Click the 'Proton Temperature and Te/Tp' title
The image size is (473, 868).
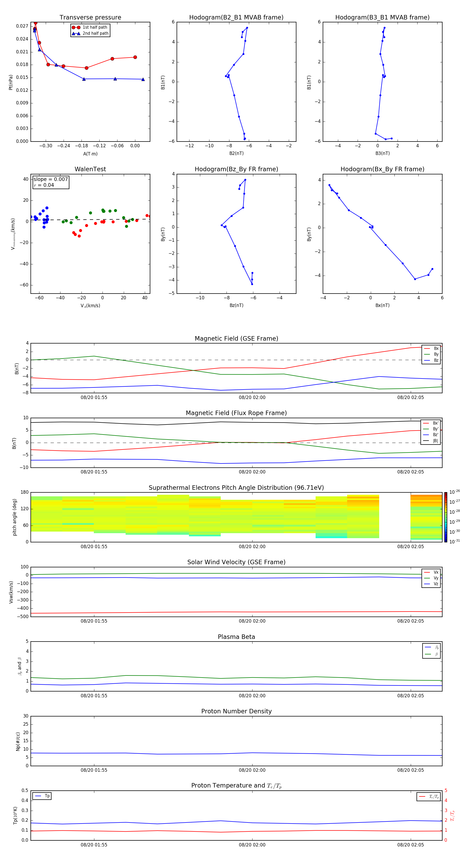[x=236, y=786]
